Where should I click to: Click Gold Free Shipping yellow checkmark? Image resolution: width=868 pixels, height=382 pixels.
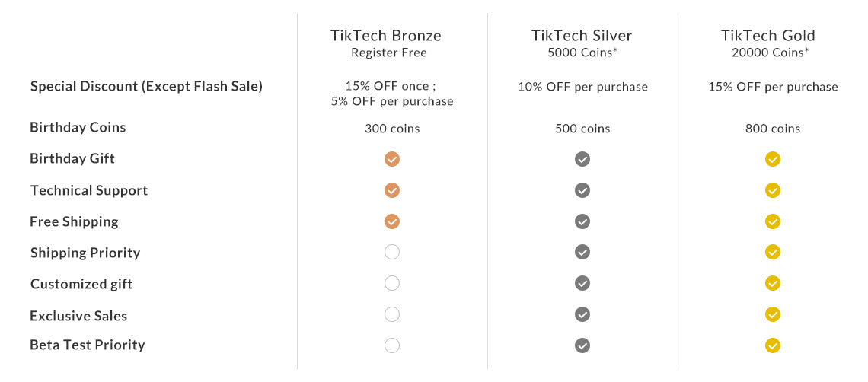[x=773, y=221]
